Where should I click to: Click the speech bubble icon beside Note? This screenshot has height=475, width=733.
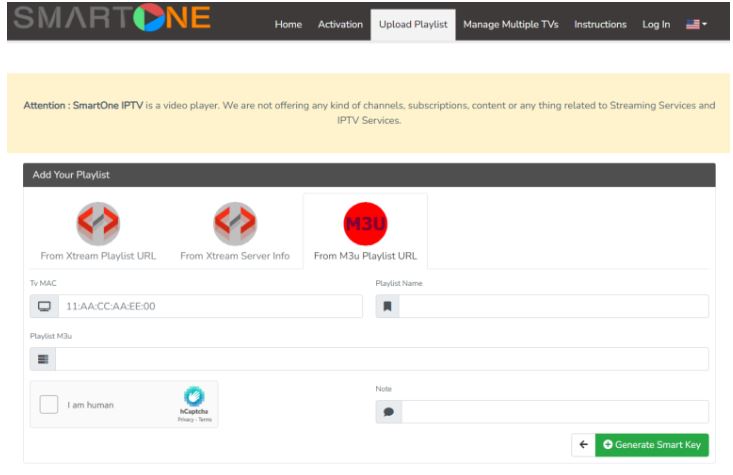387,412
